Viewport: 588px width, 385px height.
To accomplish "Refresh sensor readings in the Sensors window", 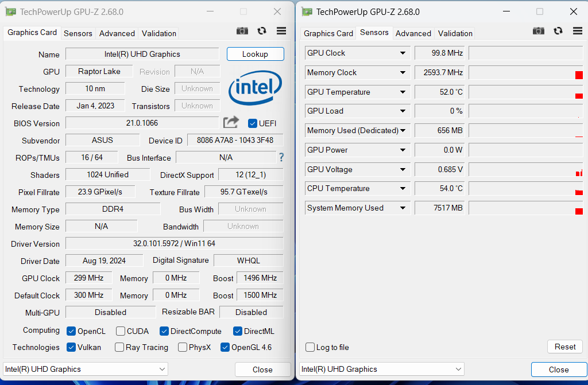I will [x=558, y=31].
